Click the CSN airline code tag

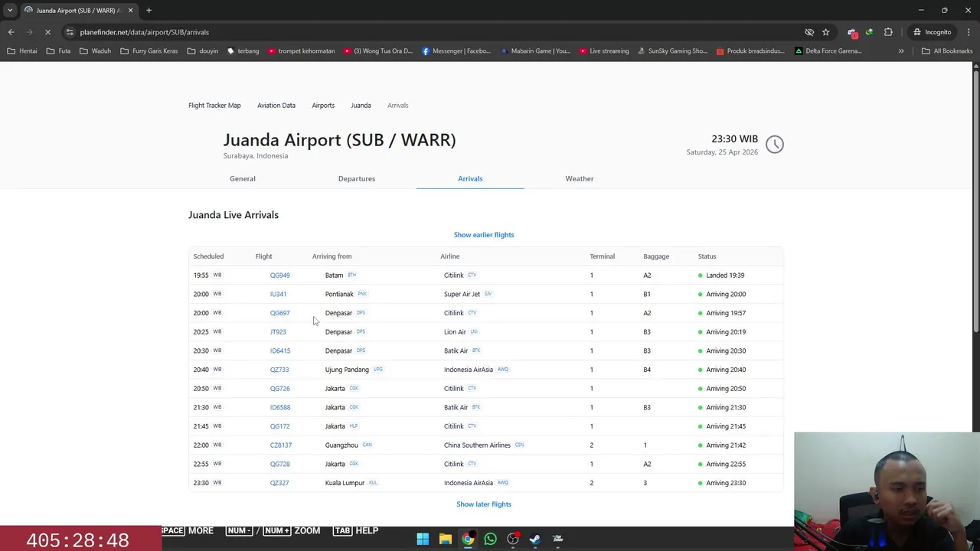pos(519,445)
